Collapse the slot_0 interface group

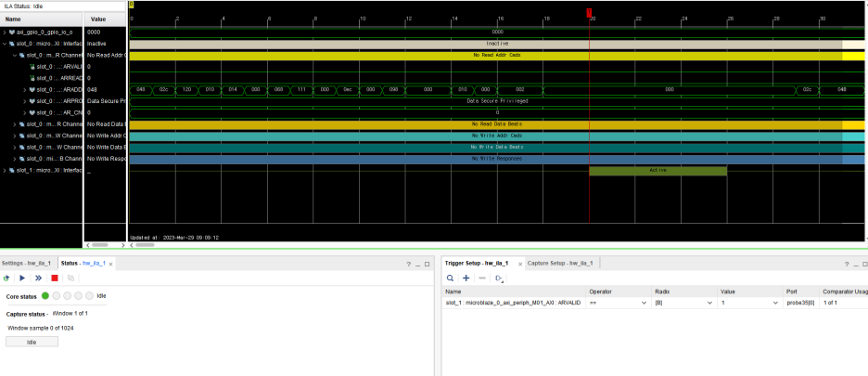click(x=5, y=44)
